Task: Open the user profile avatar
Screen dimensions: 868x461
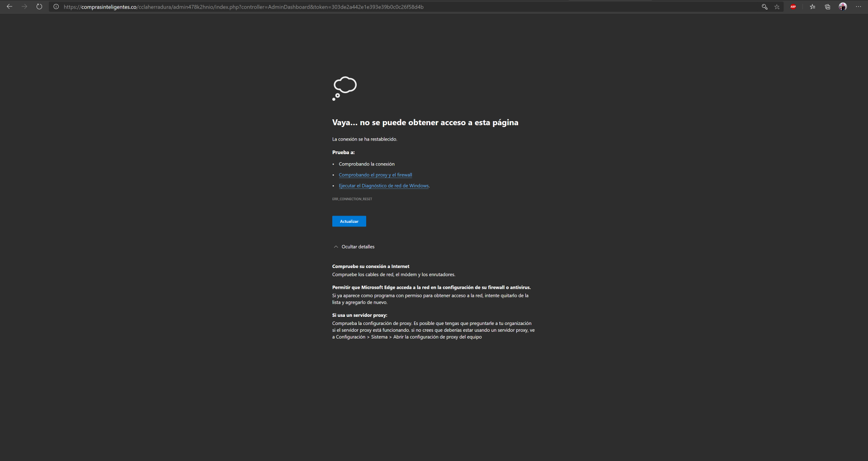Action: 843,6
